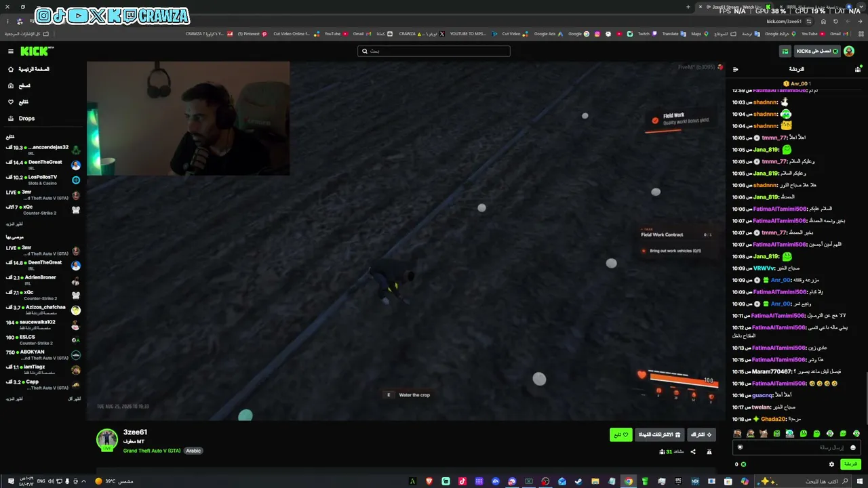868x488 pixels.
Task: Click the gift subscriptions button
Action: [x=659, y=434]
